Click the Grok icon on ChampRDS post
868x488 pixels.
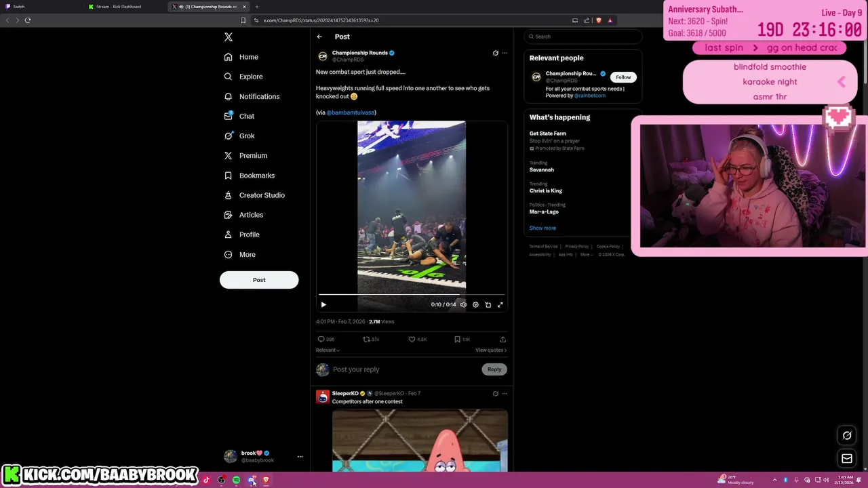point(495,53)
